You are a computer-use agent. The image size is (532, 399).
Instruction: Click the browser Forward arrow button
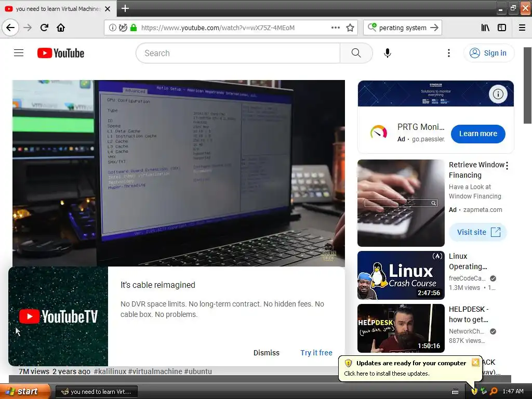[28, 28]
